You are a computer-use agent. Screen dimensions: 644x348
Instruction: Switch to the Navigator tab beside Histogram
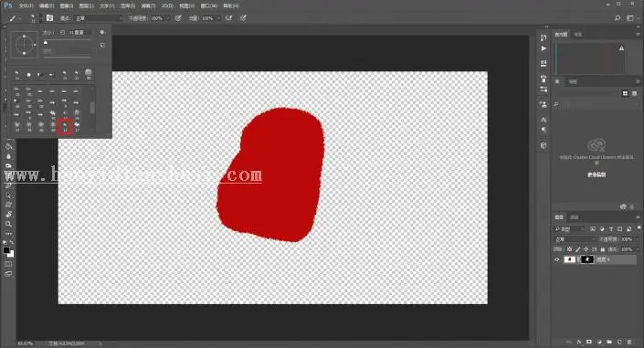click(x=578, y=34)
